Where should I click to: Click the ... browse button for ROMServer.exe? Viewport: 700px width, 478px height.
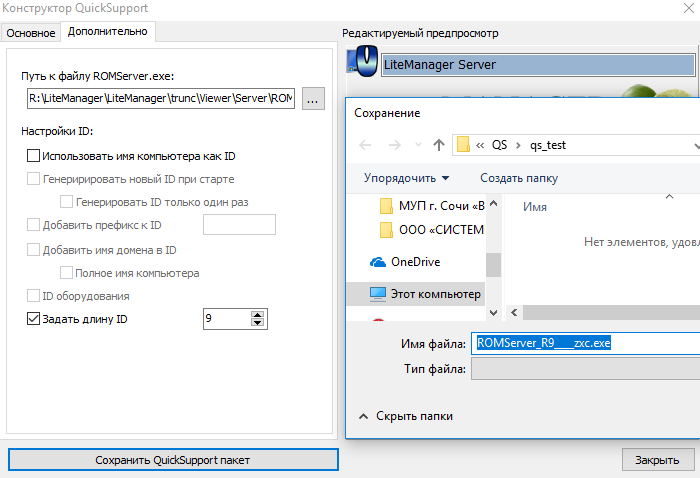(x=313, y=99)
